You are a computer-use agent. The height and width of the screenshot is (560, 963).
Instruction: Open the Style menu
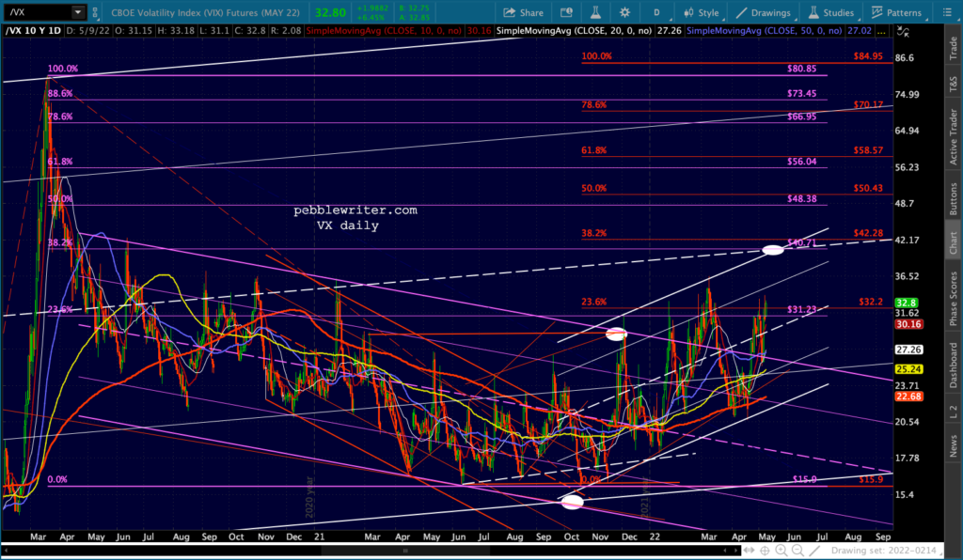pos(700,13)
